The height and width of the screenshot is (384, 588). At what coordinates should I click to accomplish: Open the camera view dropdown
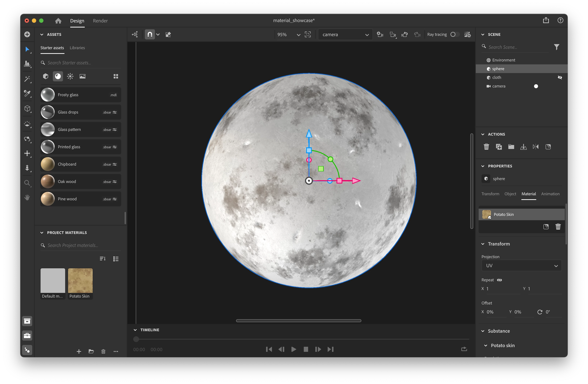[x=345, y=35]
